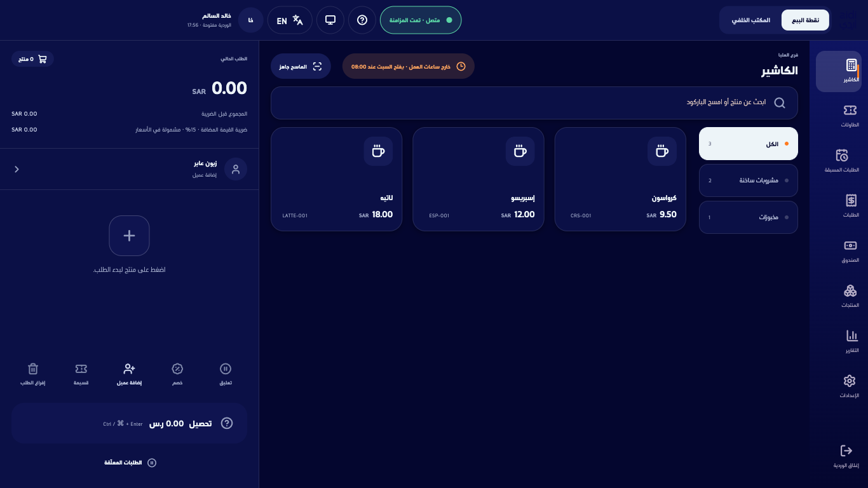This screenshot has width=868, height=488.
Task: Open the خا user avatar
Action: 251,20
